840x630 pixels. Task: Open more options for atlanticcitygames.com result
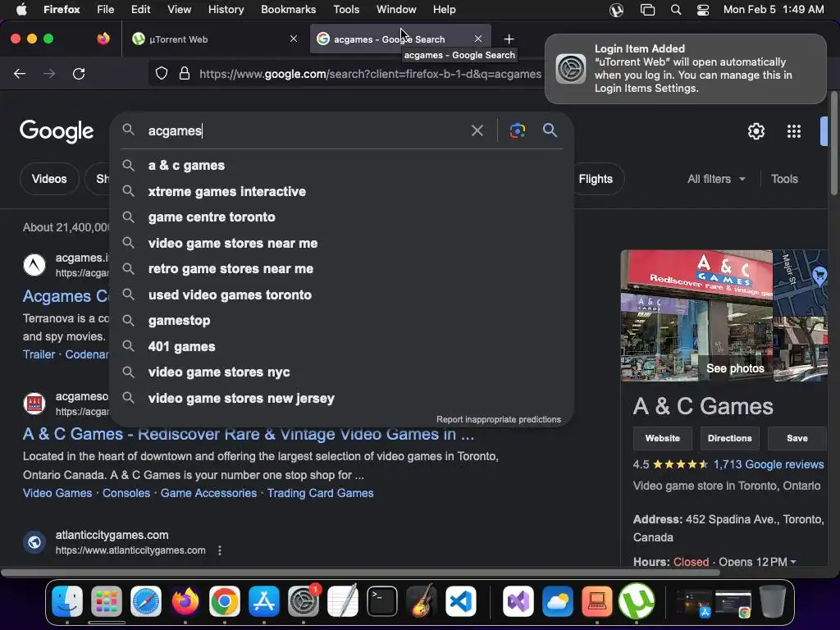[220, 550]
